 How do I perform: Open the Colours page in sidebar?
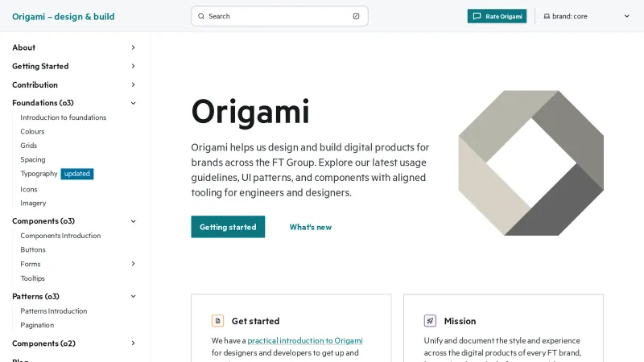(32, 131)
